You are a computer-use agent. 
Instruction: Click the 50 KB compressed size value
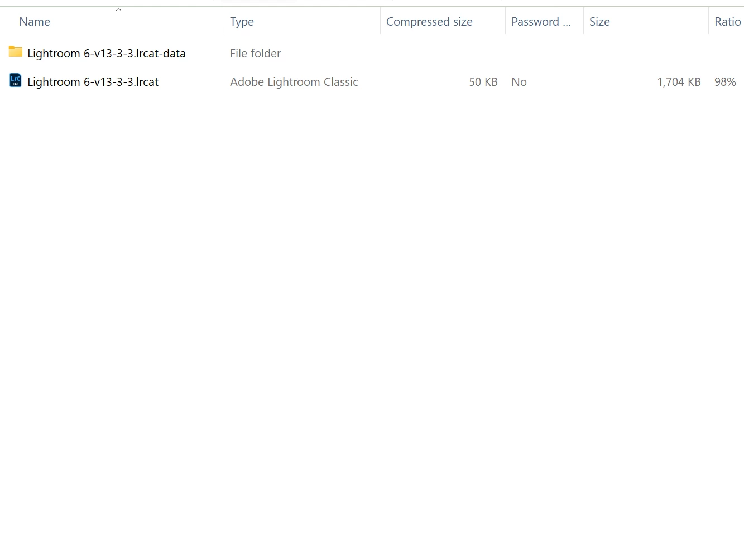483,82
